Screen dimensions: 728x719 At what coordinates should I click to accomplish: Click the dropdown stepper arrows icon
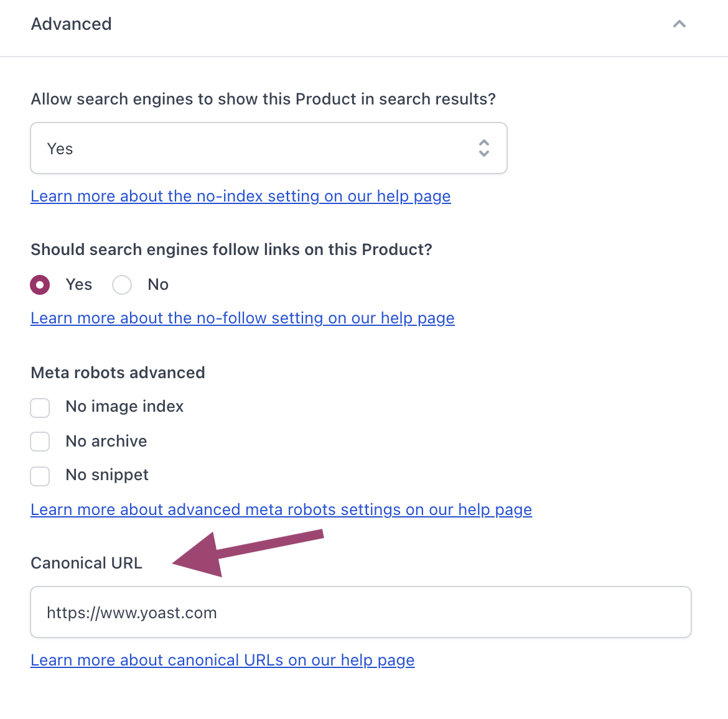point(483,148)
